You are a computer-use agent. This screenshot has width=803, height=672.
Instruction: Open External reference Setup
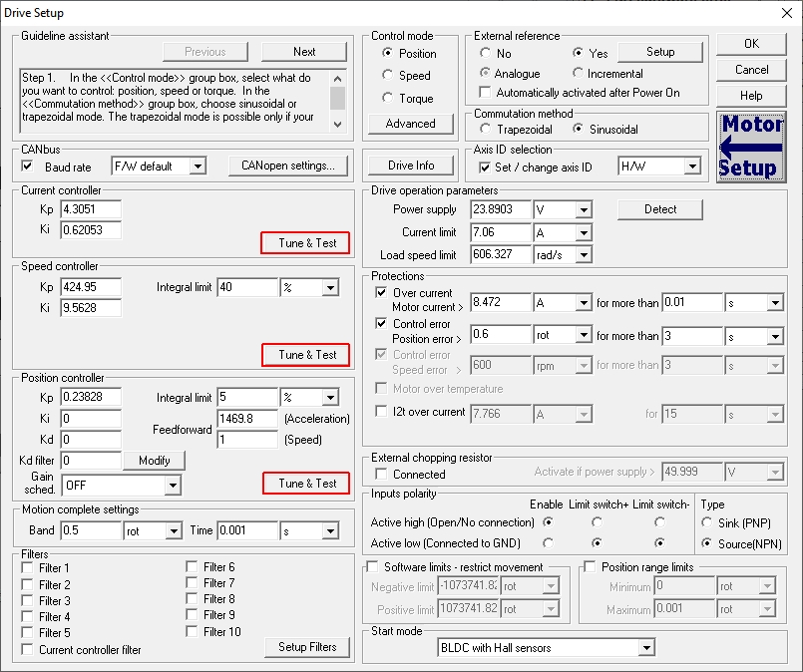tap(660, 52)
